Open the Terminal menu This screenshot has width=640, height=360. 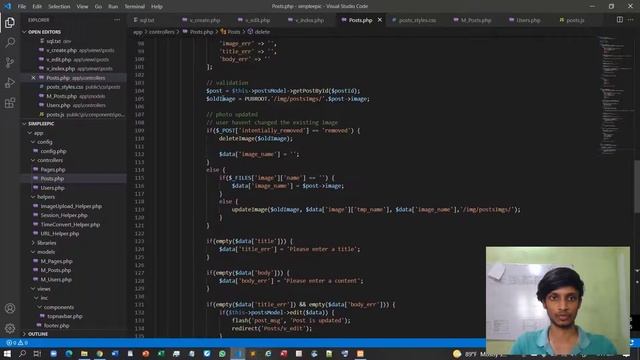click(x=134, y=7)
